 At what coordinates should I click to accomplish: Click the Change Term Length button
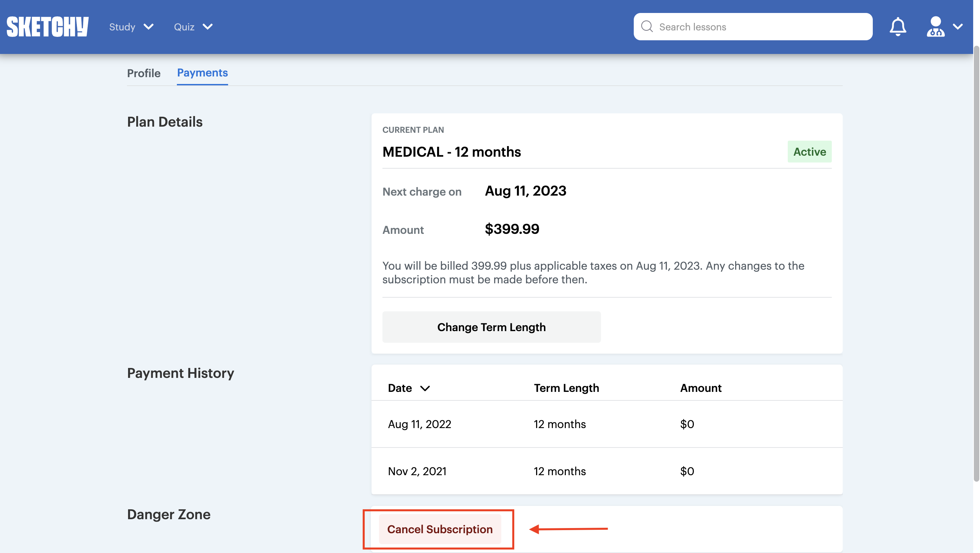tap(491, 327)
